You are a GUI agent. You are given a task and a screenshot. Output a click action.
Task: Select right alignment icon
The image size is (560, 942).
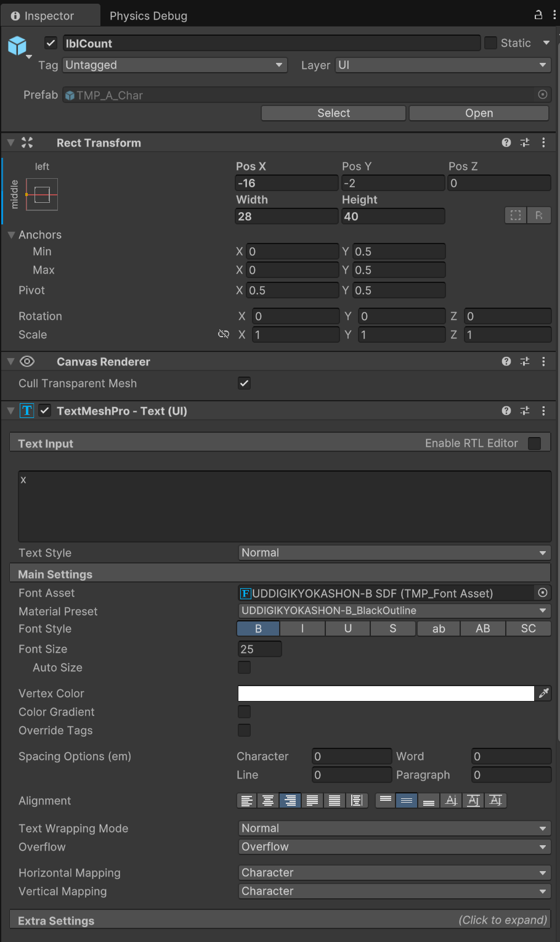tap(290, 800)
